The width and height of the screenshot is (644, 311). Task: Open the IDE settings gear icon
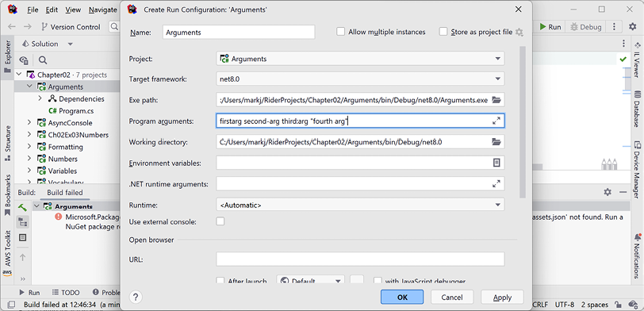coord(633,27)
